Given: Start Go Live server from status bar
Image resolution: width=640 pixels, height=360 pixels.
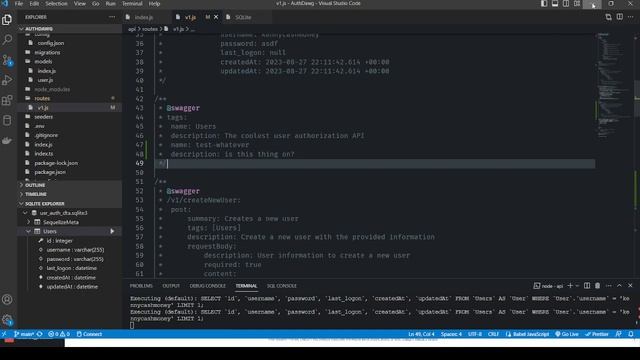Looking at the screenshot, I should [567, 334].
